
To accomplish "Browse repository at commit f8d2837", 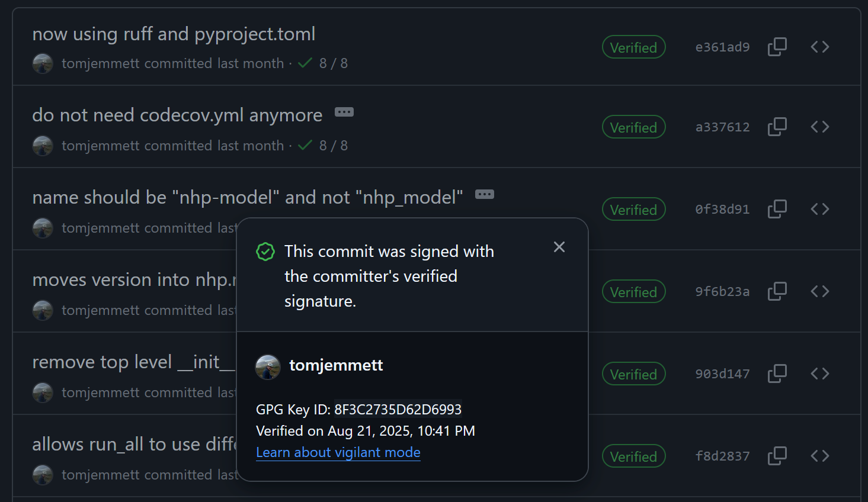I will pos(819,456).
